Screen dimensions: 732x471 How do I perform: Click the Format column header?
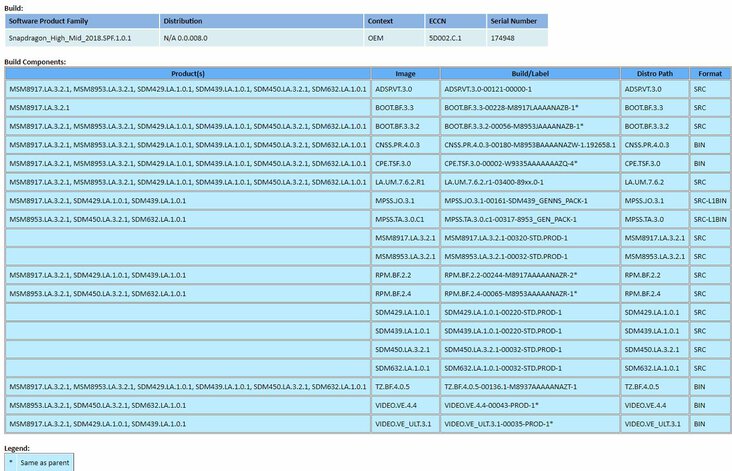tap(710, 74)
